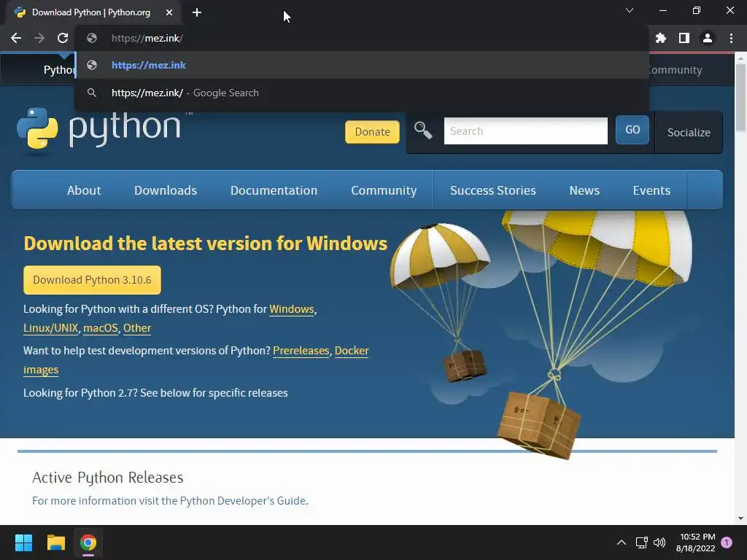Go back with the browser back arrow

coord(16,38)
